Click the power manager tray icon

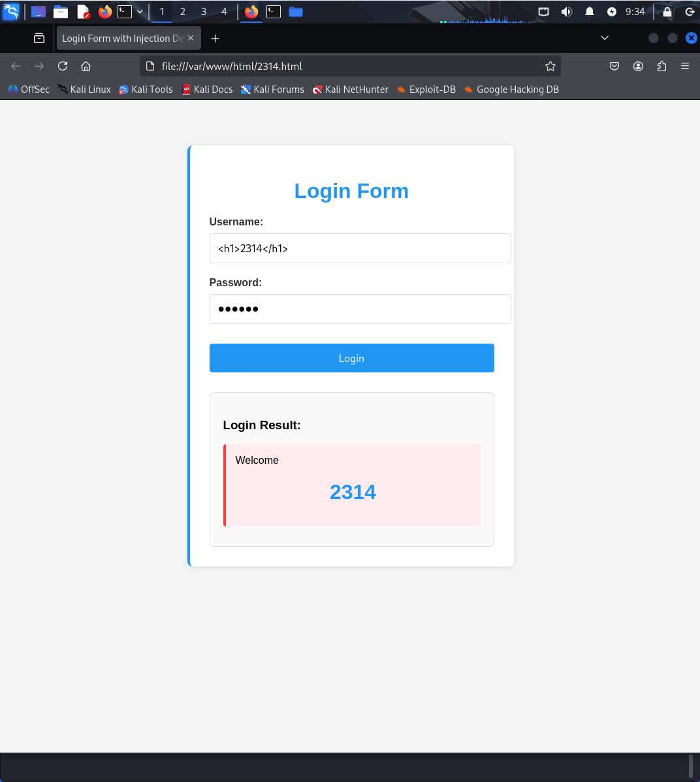pyautogui.click(x=612, y=12)
